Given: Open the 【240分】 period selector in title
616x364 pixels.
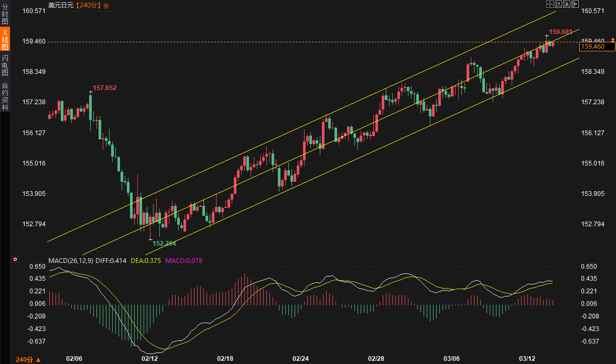Looking at the screenshot, I should pyautogui.click(x=88, y=5).
